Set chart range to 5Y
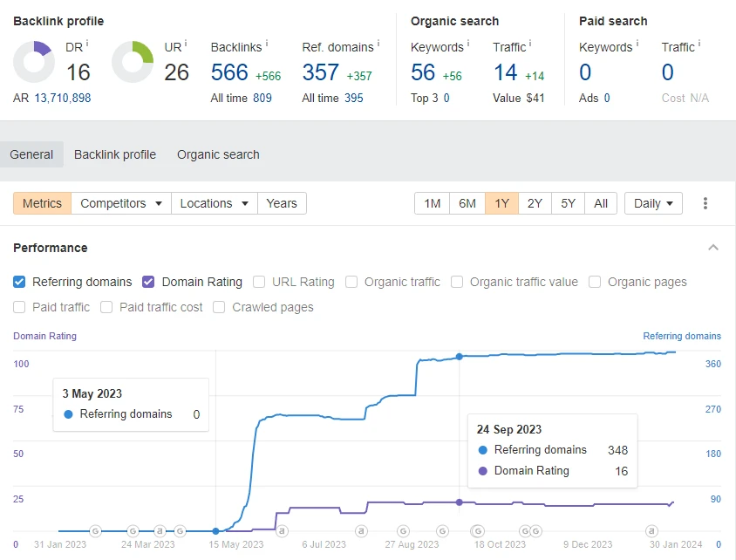The image size is (736, 560). (x=568, y=203)
